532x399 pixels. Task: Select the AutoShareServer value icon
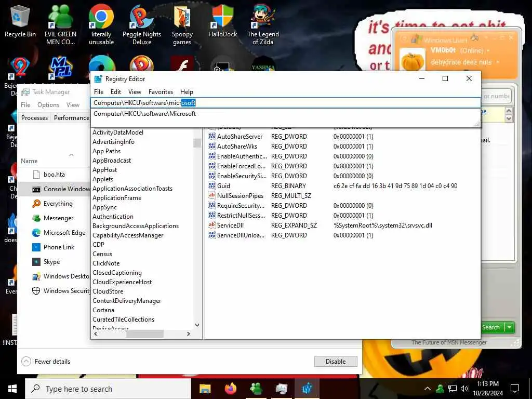212,137
